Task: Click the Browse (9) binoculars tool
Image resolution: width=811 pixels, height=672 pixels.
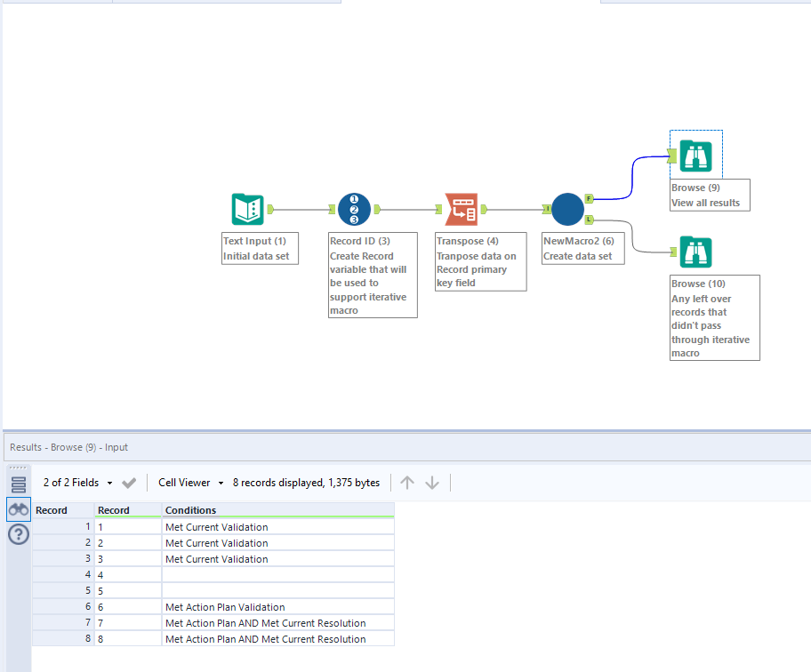Action: [x=695, y=156]
